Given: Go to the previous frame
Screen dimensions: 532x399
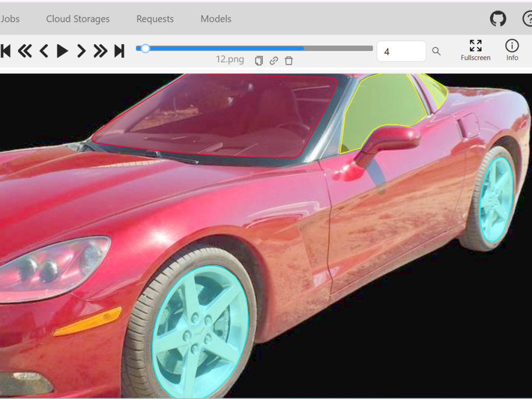Looking at the screenshot, I should [44, 51].
